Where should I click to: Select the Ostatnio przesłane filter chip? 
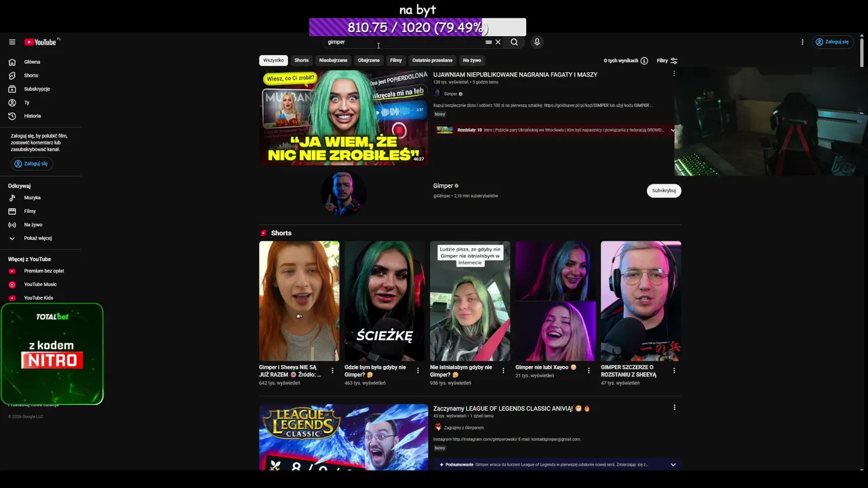coord(432,60)
